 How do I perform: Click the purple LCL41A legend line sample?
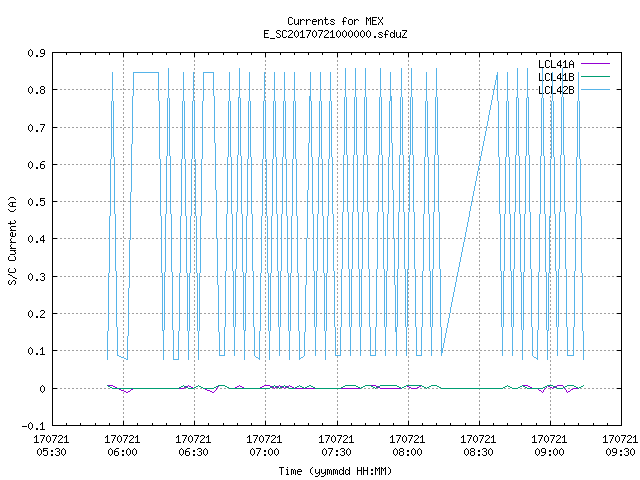(x=595, y=64)
